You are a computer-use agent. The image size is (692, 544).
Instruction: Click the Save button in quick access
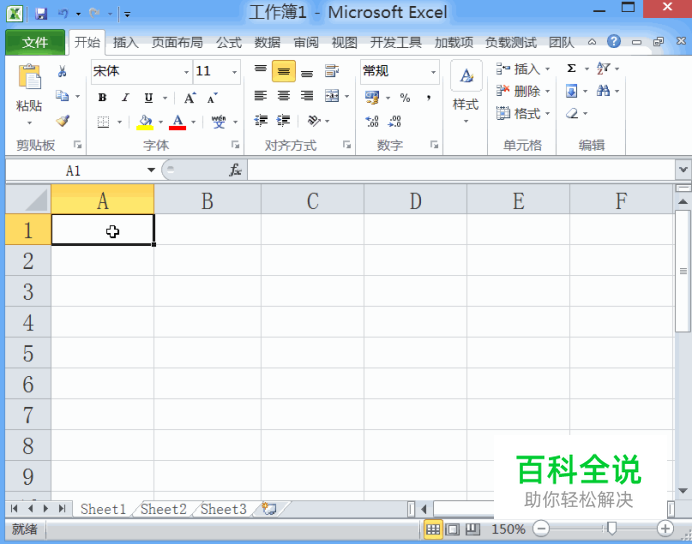(x=41, y=14)
